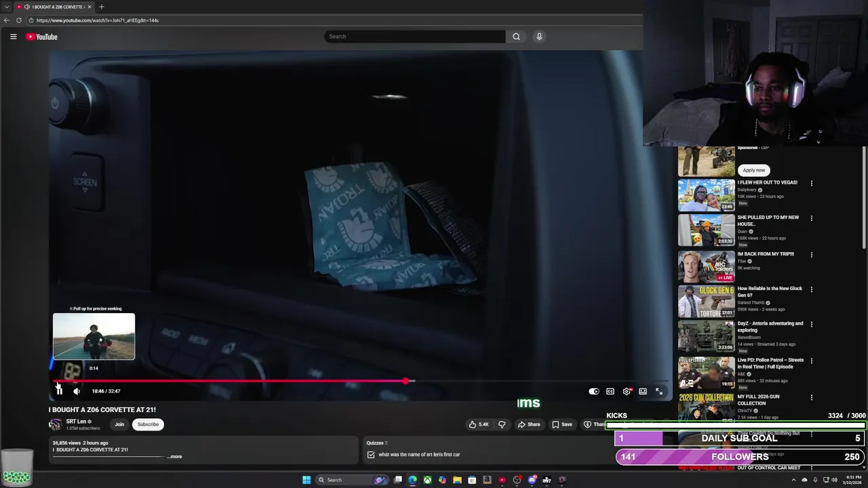868x488 pixels.
Task: Enter full screen mode
Action: coord(659,391)
